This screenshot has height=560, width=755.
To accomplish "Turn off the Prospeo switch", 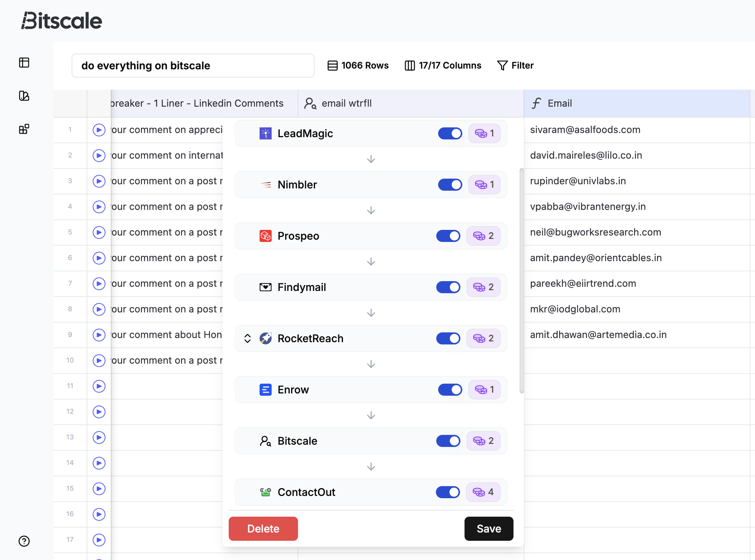I will [x=448, y=236].
